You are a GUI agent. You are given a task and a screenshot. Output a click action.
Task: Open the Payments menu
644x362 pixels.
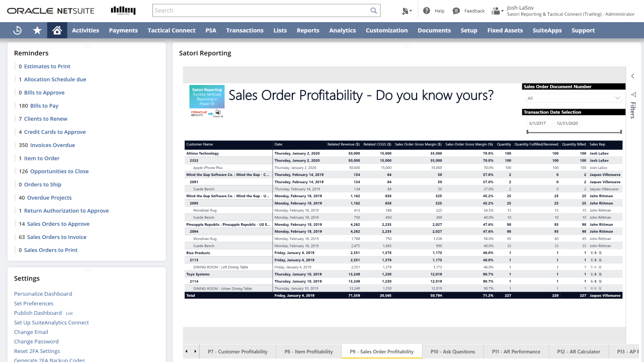(x=123, y=30)
